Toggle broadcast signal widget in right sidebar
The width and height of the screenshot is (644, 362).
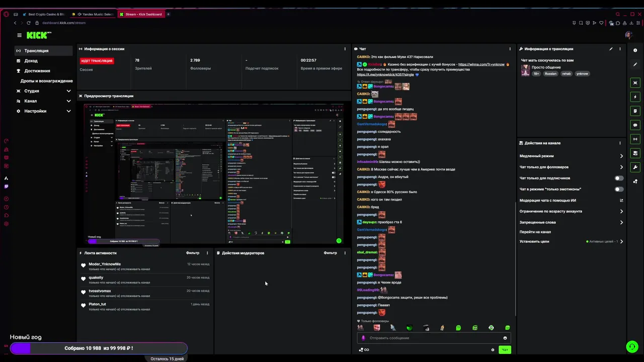tap(635, 139)
